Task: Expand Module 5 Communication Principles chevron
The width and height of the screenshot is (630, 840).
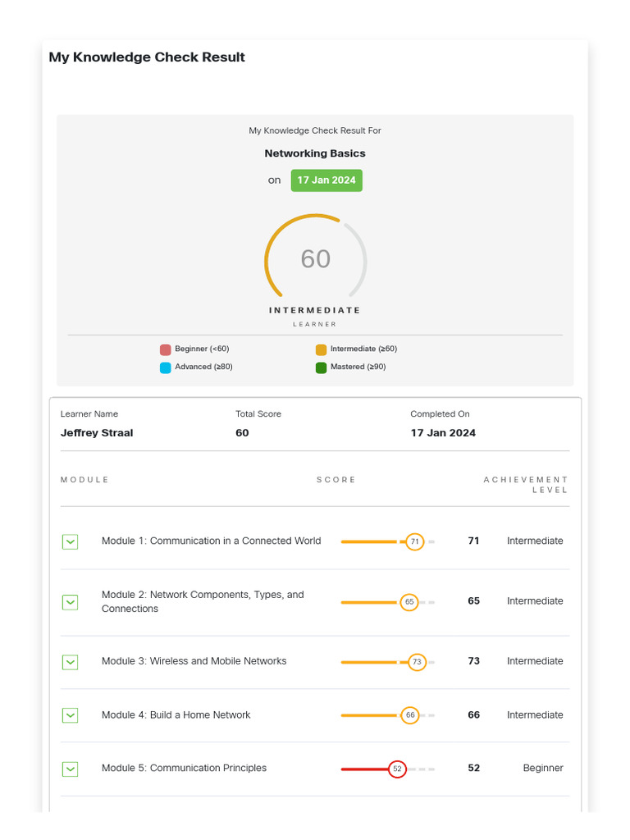Action: tap(71, 769)
